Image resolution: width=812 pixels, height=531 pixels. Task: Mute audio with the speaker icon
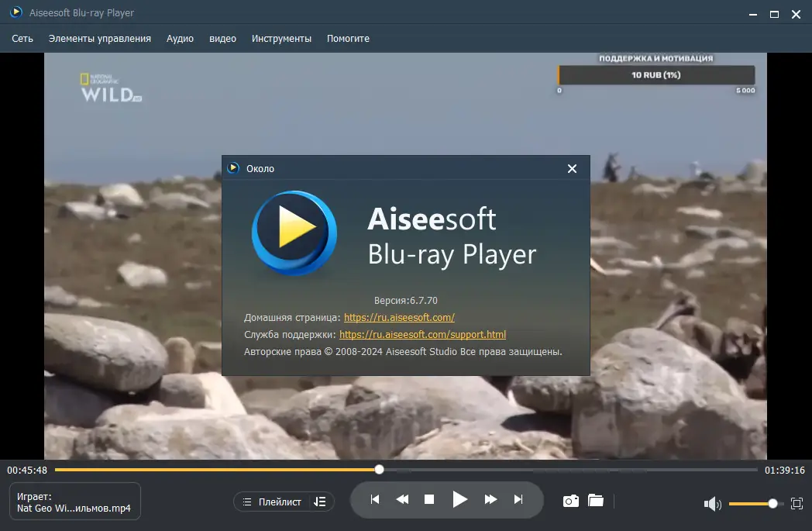pos(713,504)
